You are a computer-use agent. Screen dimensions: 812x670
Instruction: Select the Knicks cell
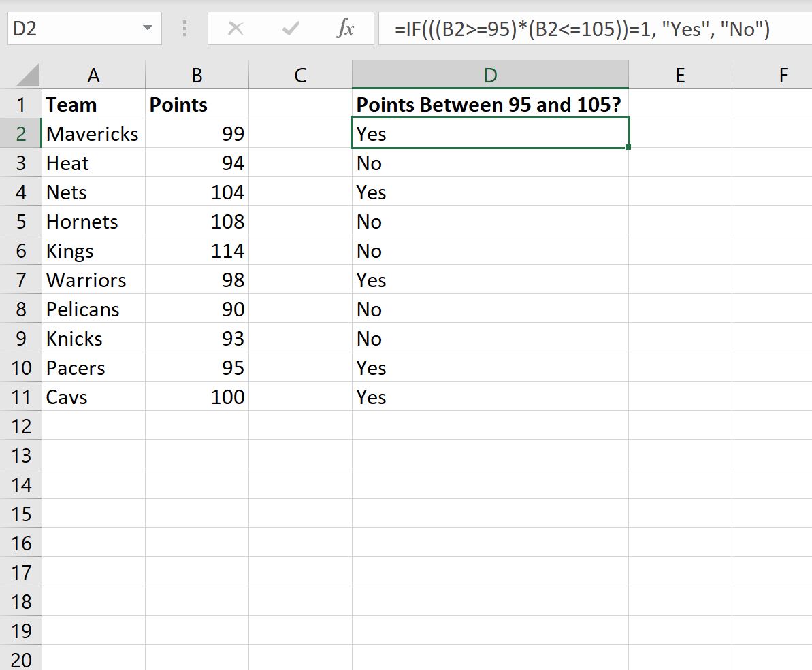[x=93, y=338]
